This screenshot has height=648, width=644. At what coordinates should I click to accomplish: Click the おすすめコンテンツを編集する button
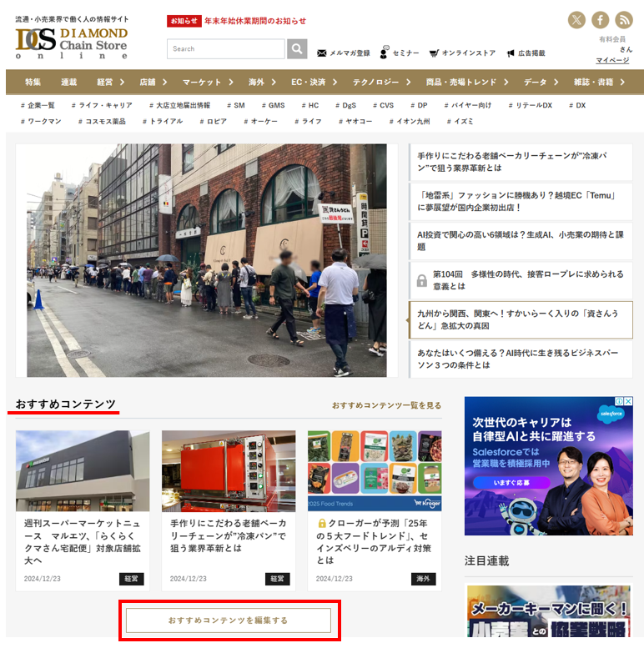tap(229, 620)
